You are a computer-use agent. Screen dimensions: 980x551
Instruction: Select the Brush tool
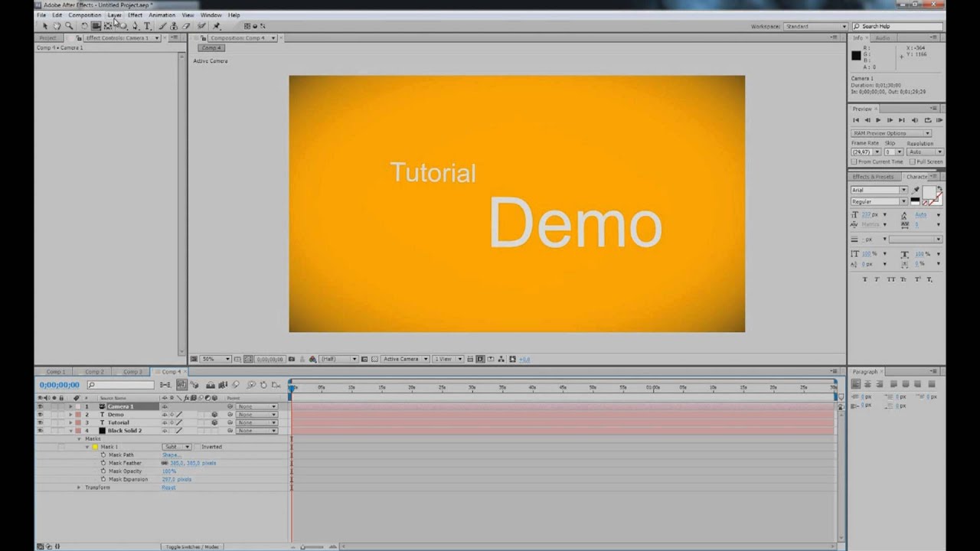tap(162, 26)
